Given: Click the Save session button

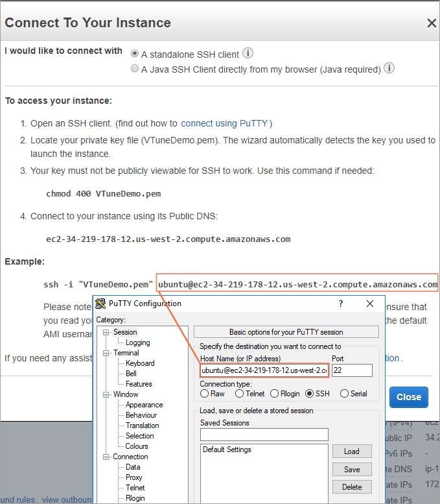Looking at the screenshot, I should [352, 469].
